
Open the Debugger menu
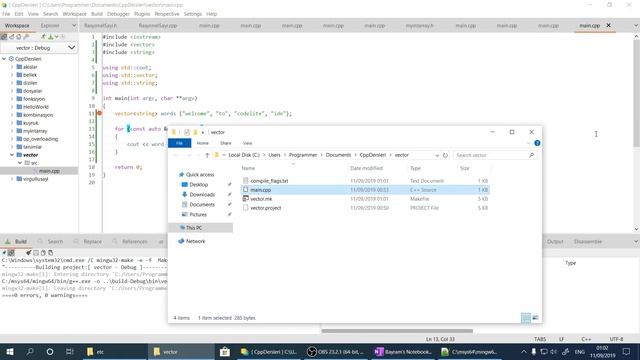[x=118, y=14]
